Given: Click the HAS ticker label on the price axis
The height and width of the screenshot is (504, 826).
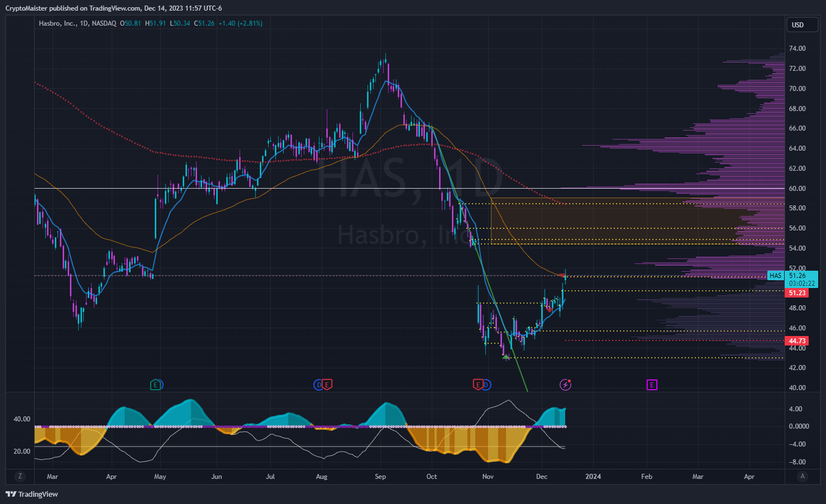Looking at the screenshot, I should click(x=776, y=276).
